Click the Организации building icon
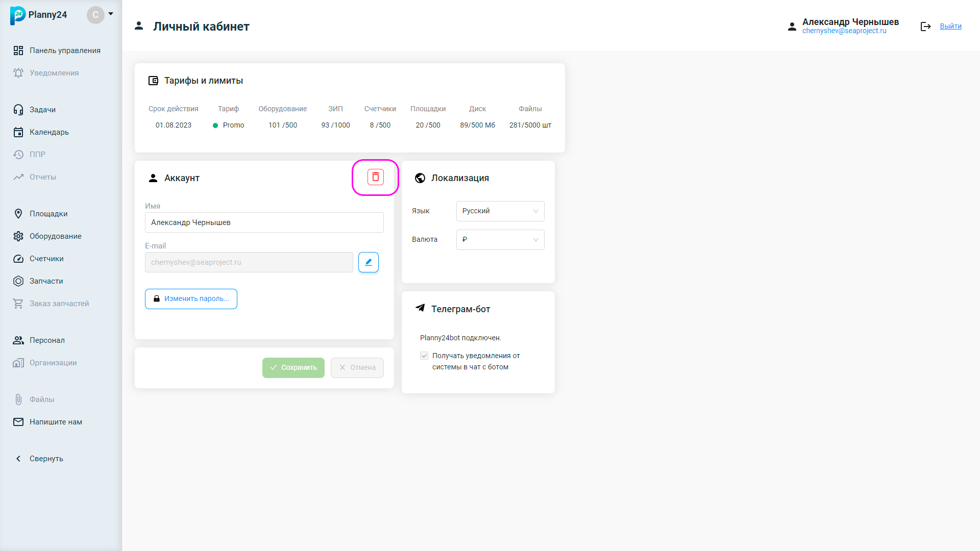 tap(18, 363)
